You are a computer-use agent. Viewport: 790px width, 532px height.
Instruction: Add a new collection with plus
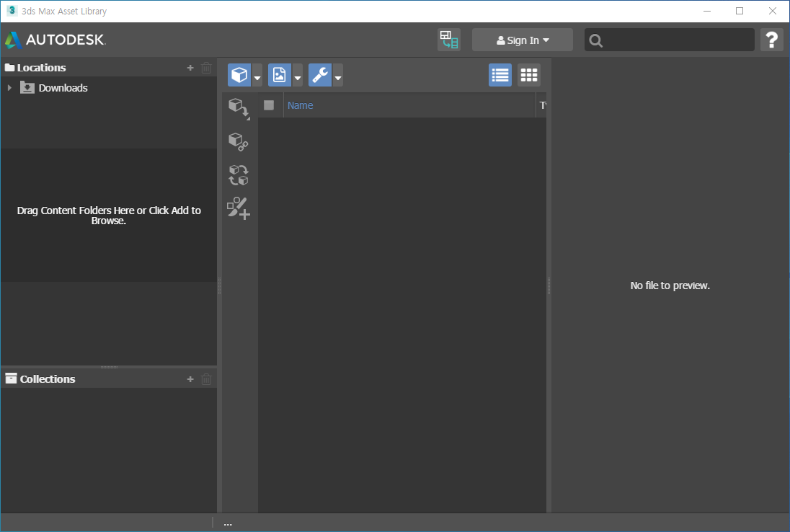point(190,379)
